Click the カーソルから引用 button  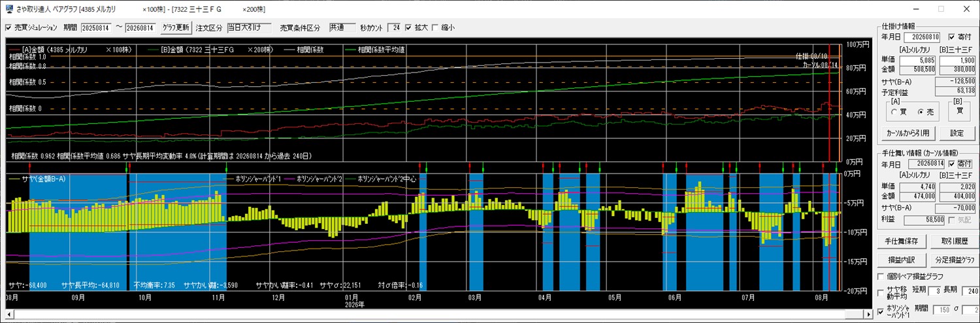[x=909, y=134]
